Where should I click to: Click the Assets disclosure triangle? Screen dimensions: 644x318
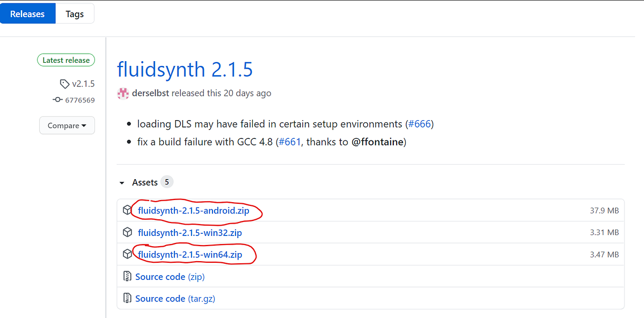(121, 182)
